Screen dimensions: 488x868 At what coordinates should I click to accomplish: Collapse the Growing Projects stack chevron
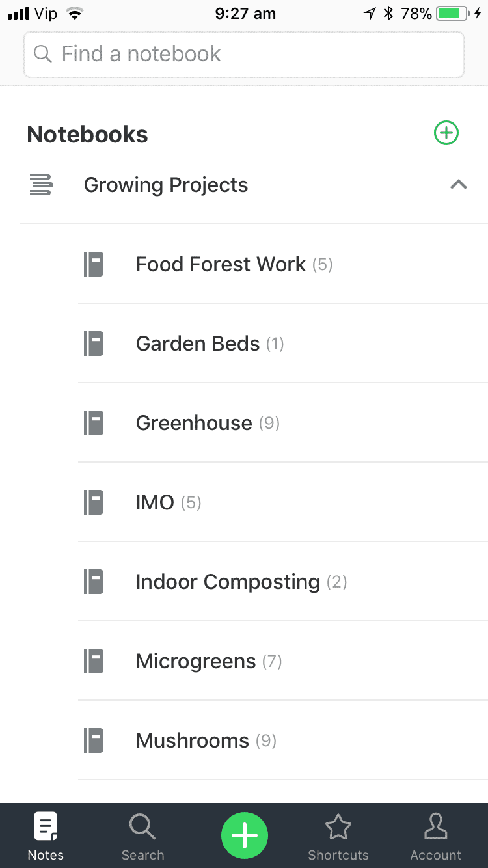[459, 185]
